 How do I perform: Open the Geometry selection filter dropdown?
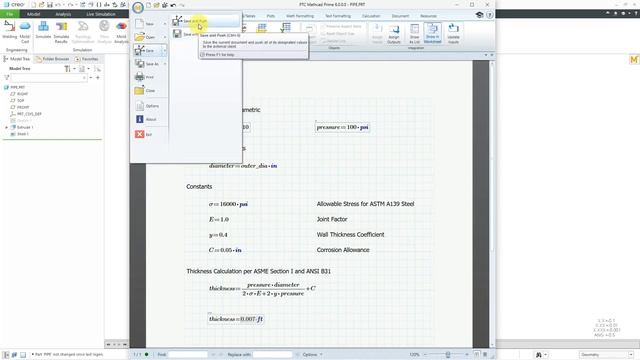click(x=606, y=355)
